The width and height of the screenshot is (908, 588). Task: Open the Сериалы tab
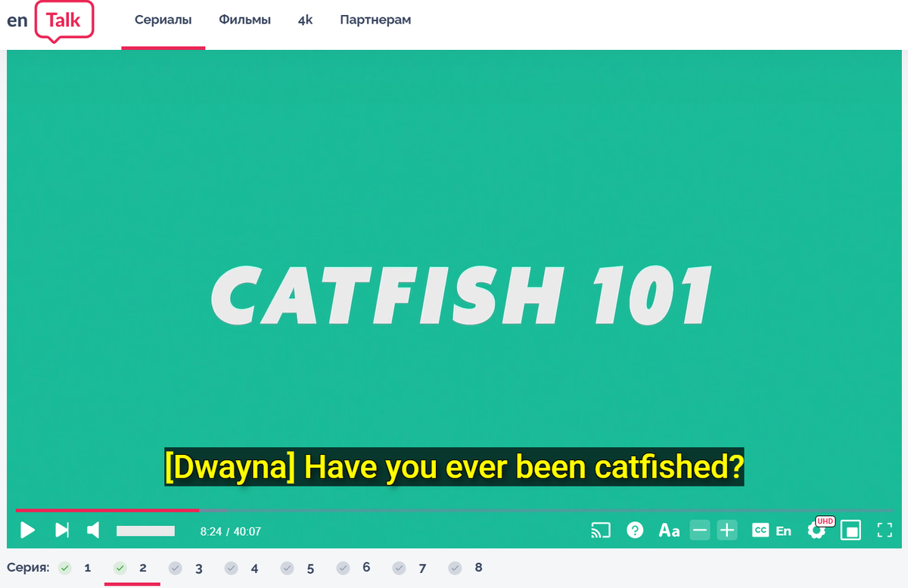(163, 20)
